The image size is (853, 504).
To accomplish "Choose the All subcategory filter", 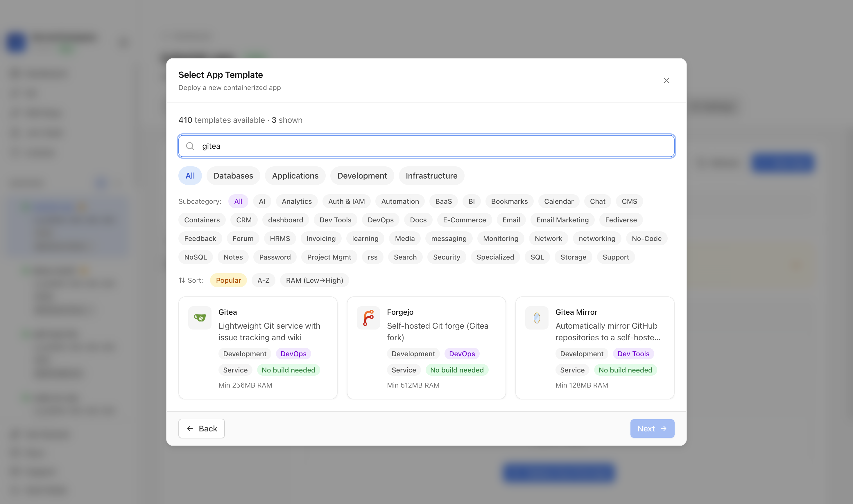I will (x=238, y=201).
